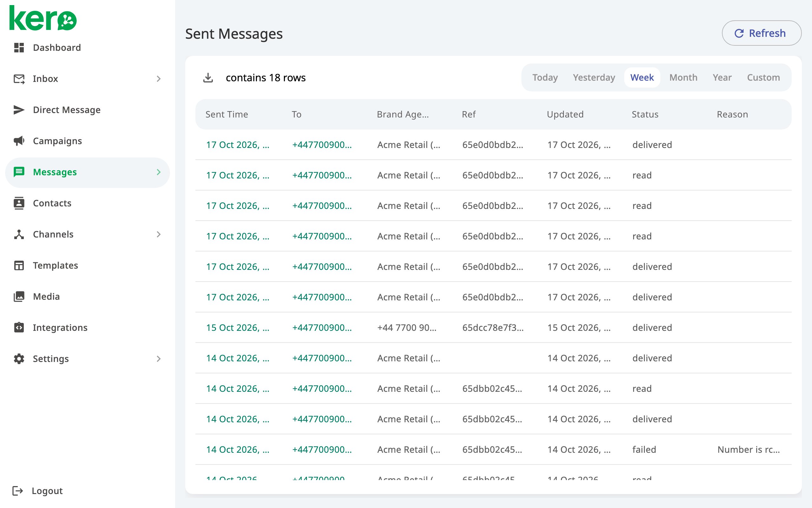Viewport: 812px width, 508px height.
Task: Click the '65dcc78e7f3...' ref cell
Action: [x=493, y=328]
